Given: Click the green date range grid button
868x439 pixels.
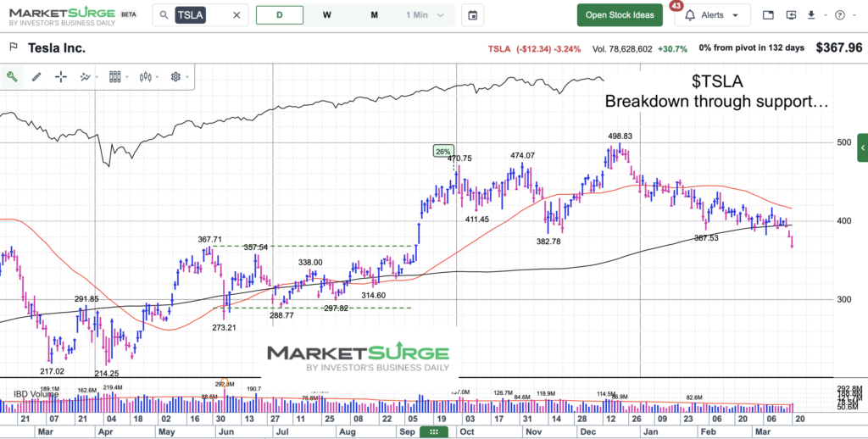Looking at the screenshot, I should 434,432.
